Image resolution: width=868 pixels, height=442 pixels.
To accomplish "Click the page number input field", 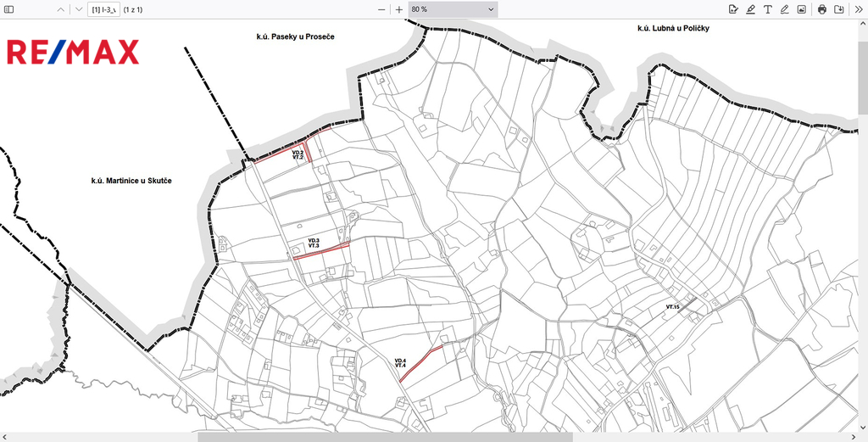I will (103, 9).
